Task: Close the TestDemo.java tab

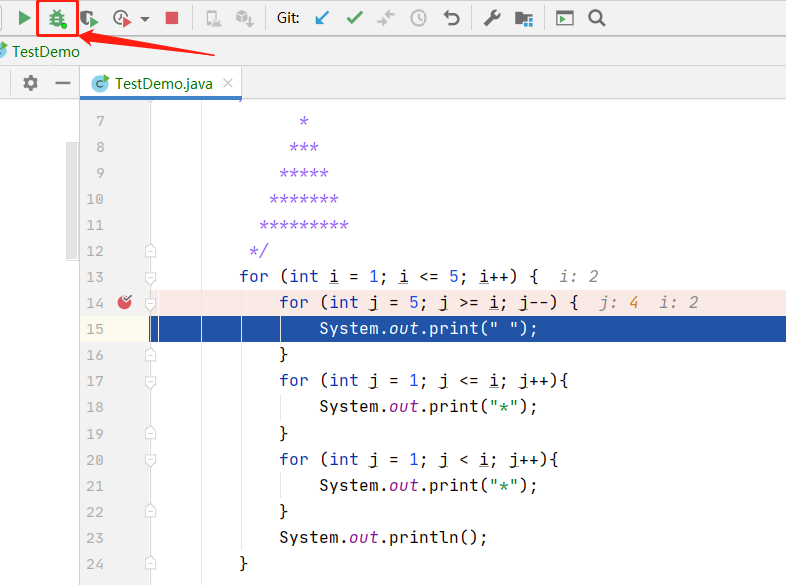Action: pyautogui.click(x=228, y=83)
